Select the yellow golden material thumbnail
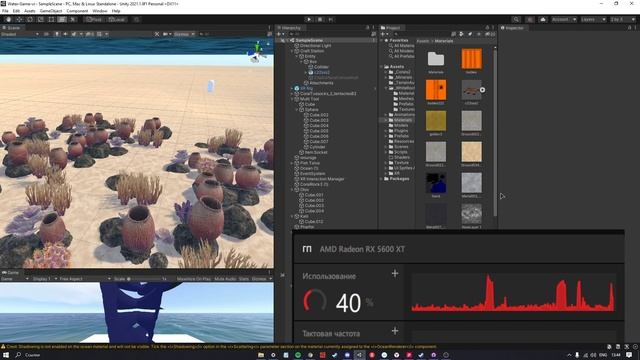Viewport: 640px width, 360px height. tap(436, 121)
